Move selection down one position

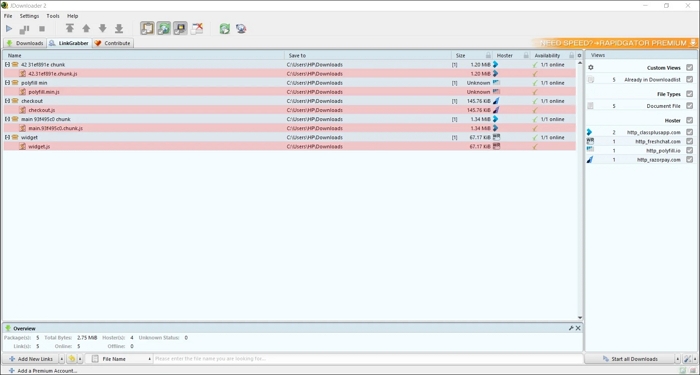(x=103, y=29)
